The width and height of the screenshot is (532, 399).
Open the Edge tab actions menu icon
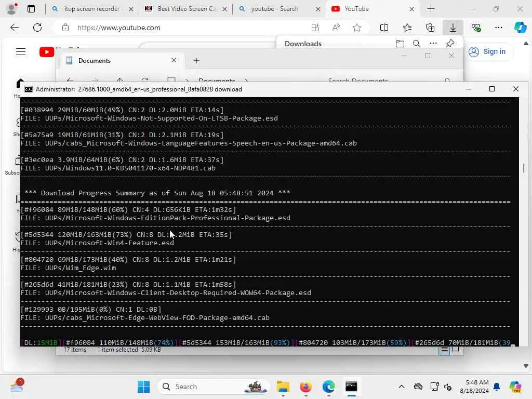(x=31, y=9)
